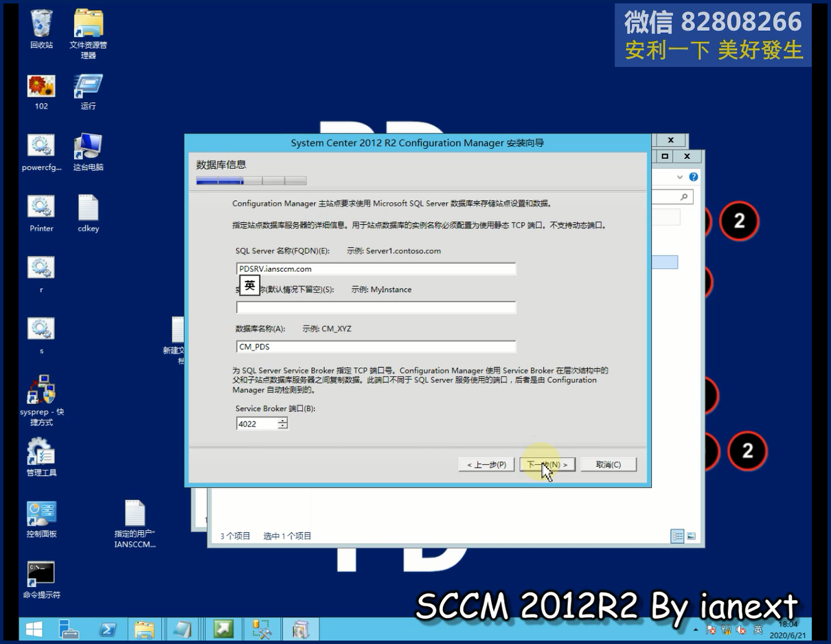
Task: Decrease the Service Broker port with down arrow
Action: [282, 427]
